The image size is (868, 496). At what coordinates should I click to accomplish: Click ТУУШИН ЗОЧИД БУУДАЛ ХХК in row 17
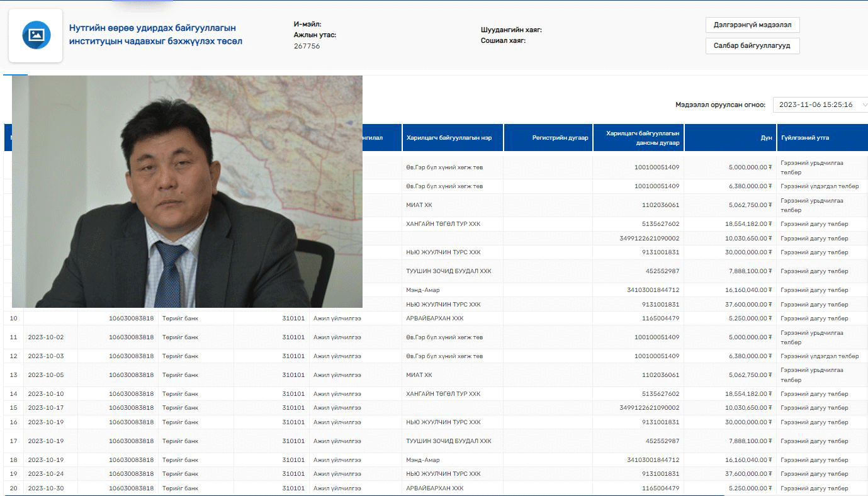coord(449,441)
